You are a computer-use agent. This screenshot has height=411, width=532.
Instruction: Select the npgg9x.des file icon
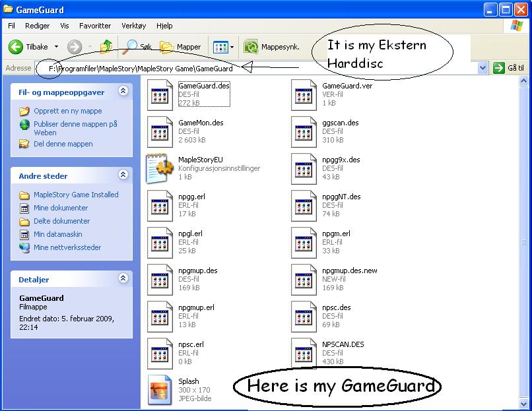click(x=304, y=169)
